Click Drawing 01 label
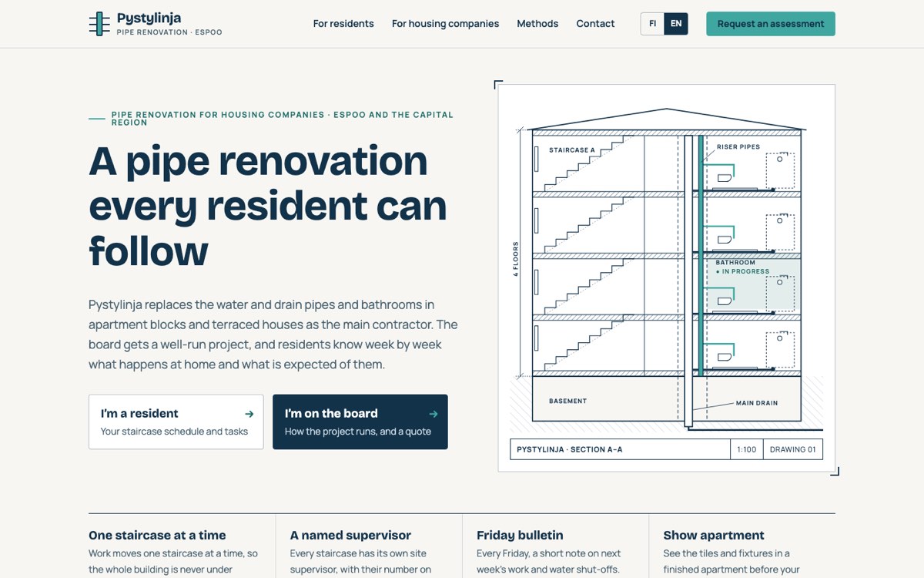Screen dimensions: 924x578 (793, 449)
